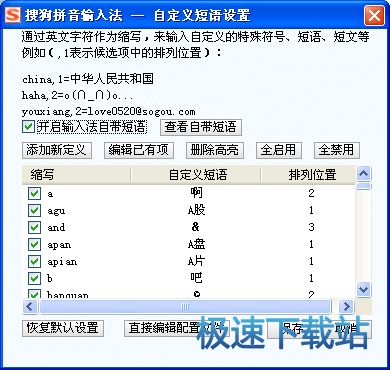This screenshot has height=370, width=390.
Task: Click the vertical scrollbar down arrow
Action: (x=364, y=289)
